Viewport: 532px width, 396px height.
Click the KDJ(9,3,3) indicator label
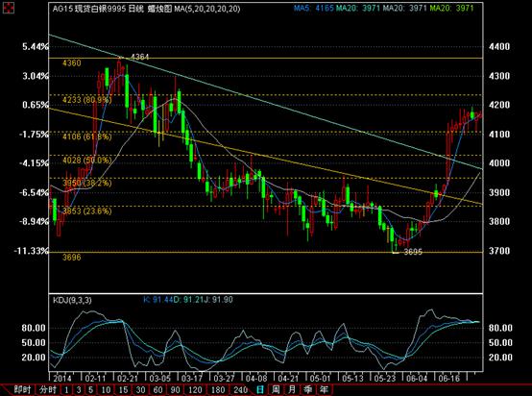pos(72,300)
